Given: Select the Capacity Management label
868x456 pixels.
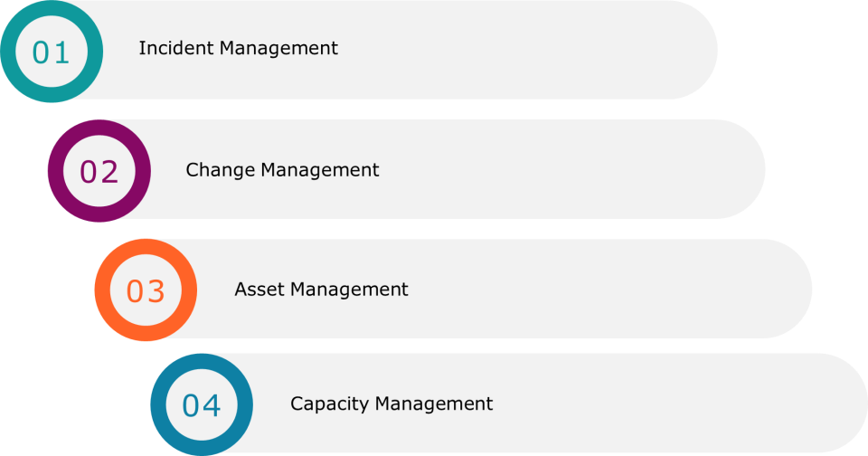Looking at the screenshot, I should pos(392,404).
